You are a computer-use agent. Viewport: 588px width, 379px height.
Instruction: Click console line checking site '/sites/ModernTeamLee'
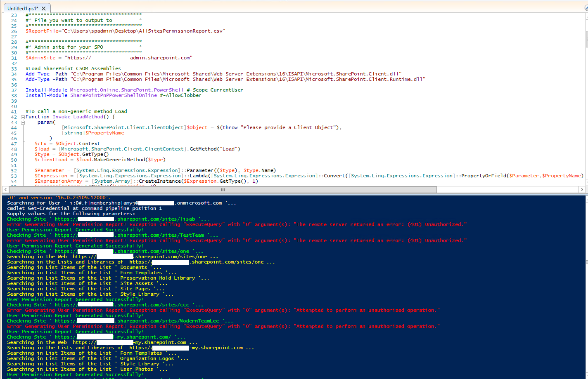120,321
